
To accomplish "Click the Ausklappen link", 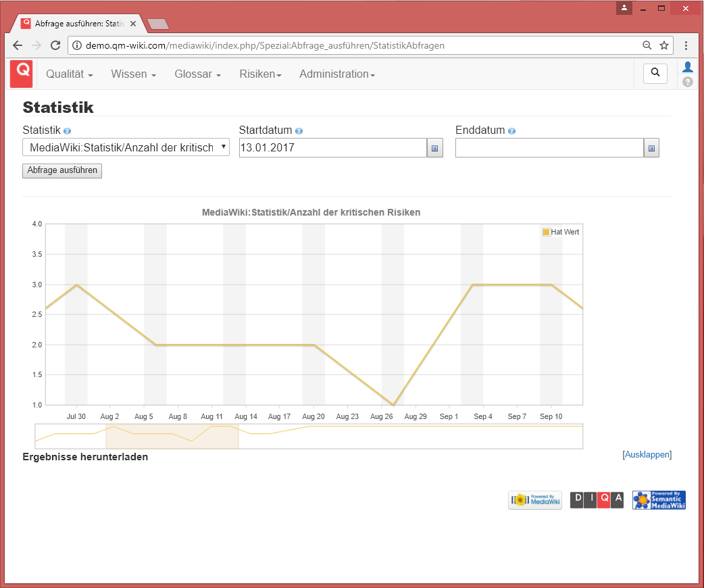I will pos(647,455).
